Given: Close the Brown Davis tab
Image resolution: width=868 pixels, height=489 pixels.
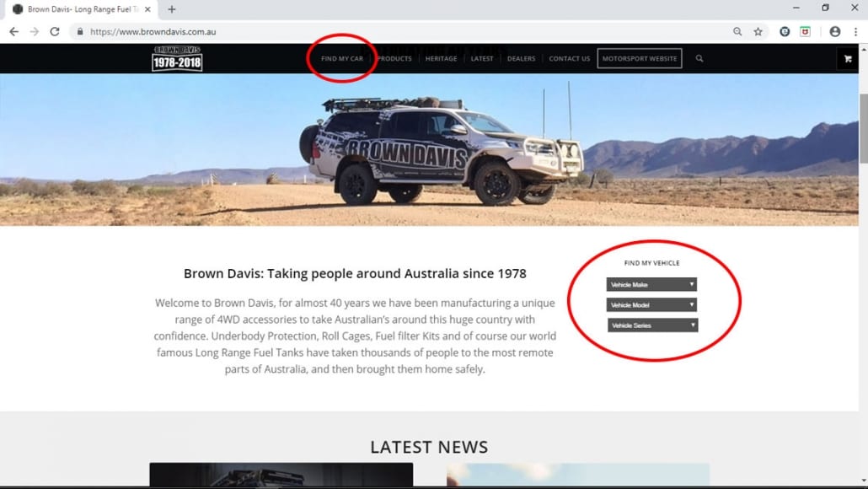Looking at the screenshot, I should pos(147,9).
